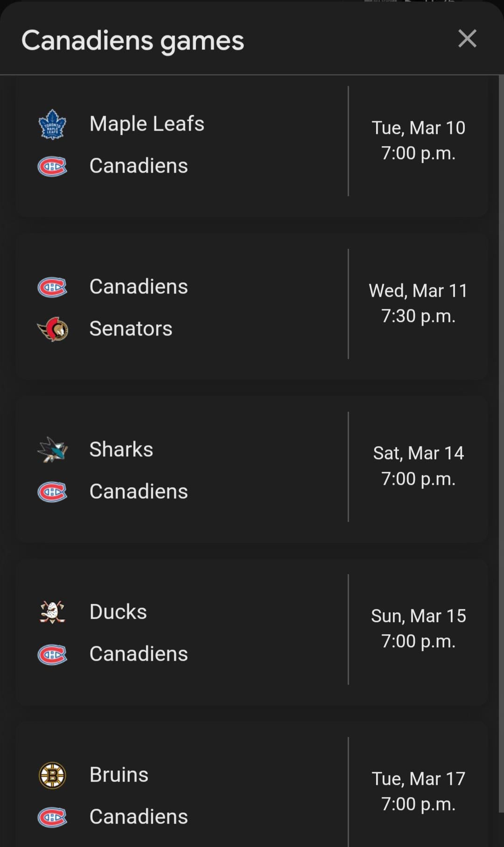Select the Ducks team name
Image resolution: width=504 pixels, height=847 pixels.
click(x=118, y=612)
